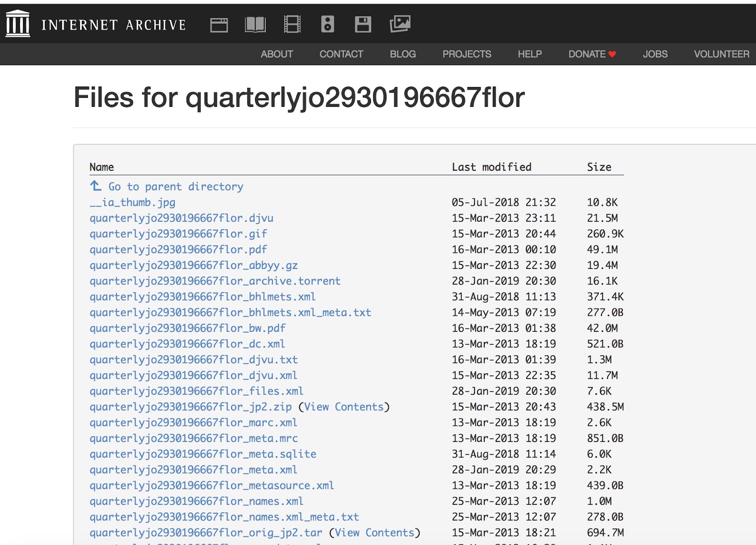Open the JOBS menu item

(655, 54)
